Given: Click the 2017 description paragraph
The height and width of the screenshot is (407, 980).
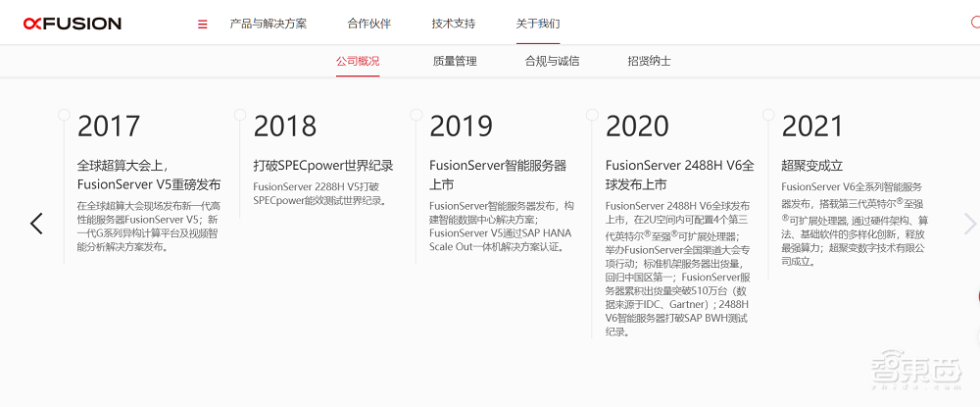Looking at the screenshot, I should (148, 226).
